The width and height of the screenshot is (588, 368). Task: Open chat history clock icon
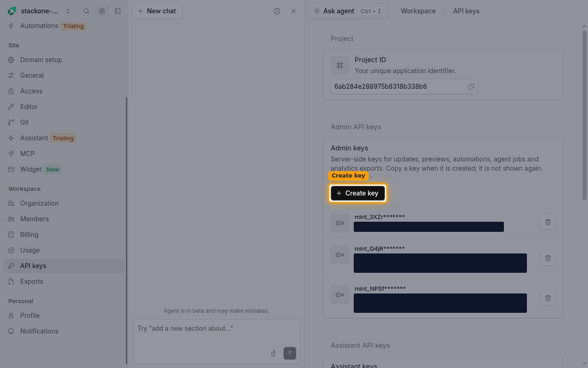tap(277, 11)
